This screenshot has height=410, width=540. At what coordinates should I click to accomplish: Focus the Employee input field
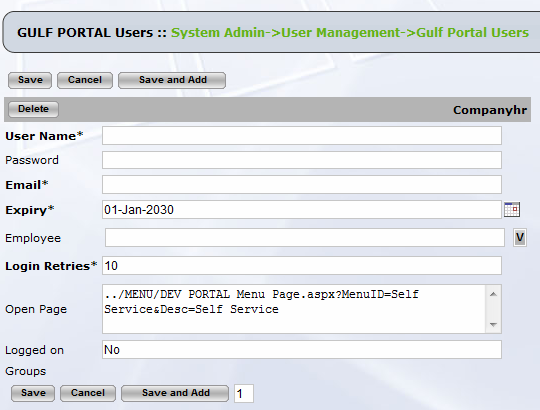(x=305, y=238)
